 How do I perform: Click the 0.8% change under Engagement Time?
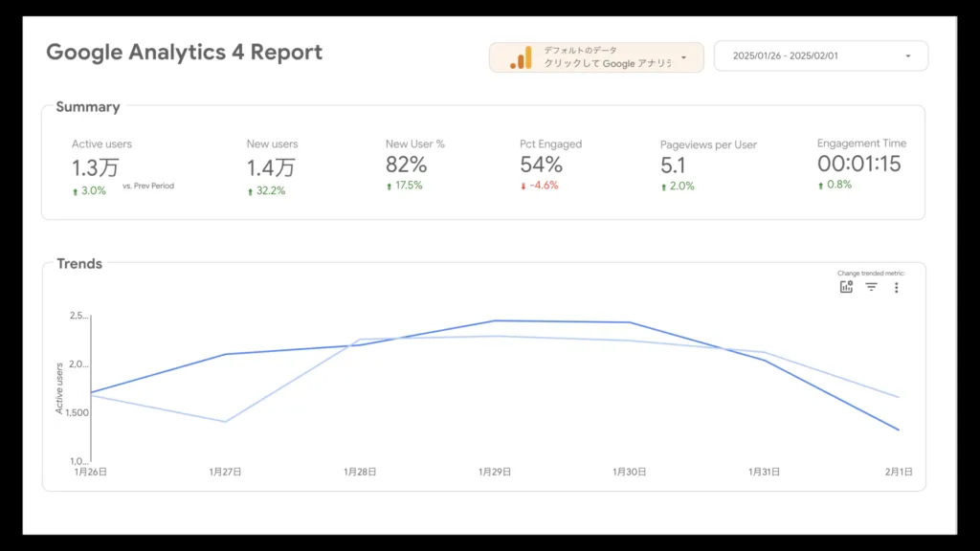[x=835, y=185]
